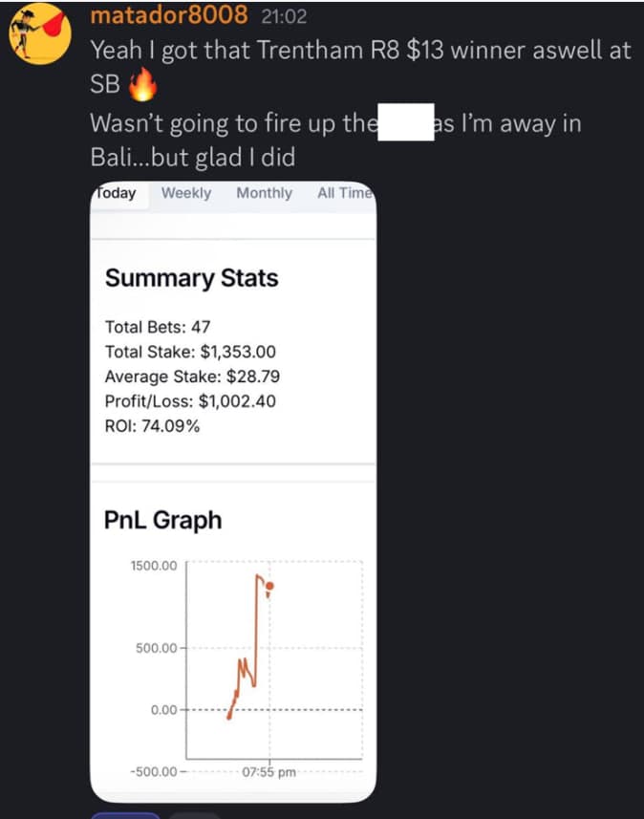
Task: Open the matador8008 username profile
Action: pos(168,16)
